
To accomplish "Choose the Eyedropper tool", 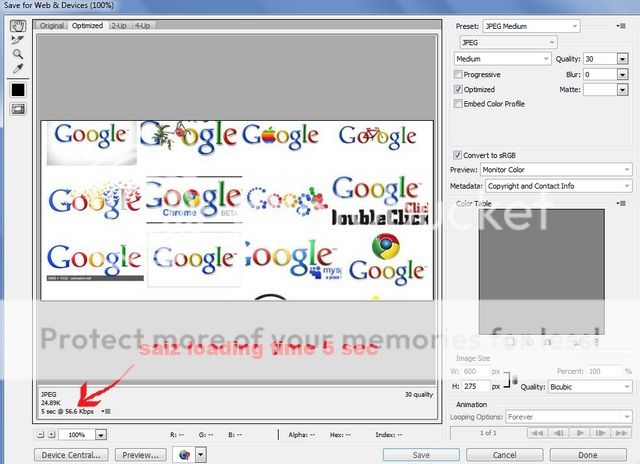I will (17, 70).
